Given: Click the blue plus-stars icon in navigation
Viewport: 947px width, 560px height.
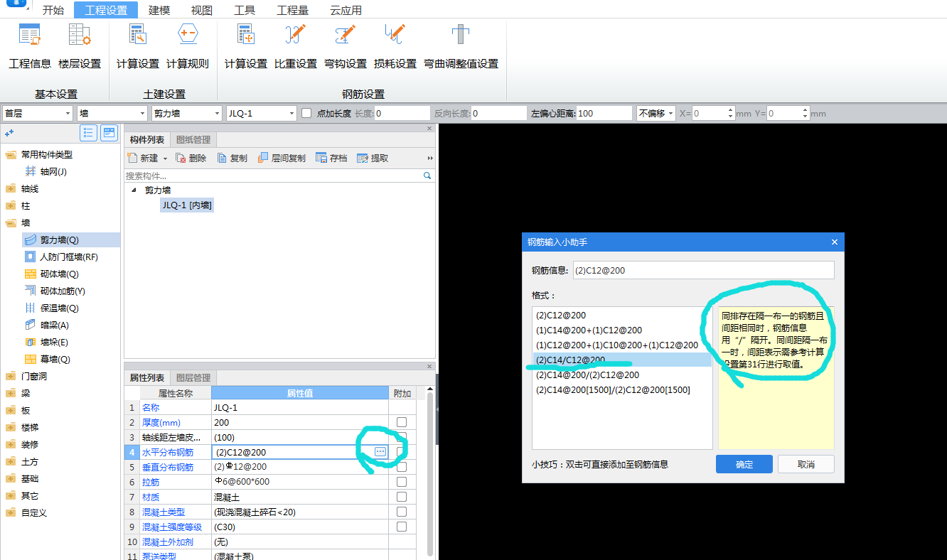Looking at the screenshot, I should tap(9, 133).
